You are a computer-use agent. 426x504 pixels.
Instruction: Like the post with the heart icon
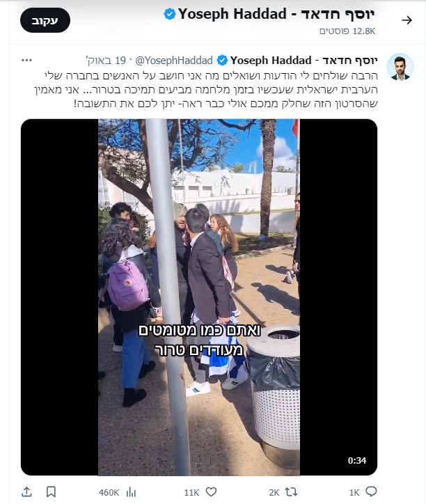(211, 491)
